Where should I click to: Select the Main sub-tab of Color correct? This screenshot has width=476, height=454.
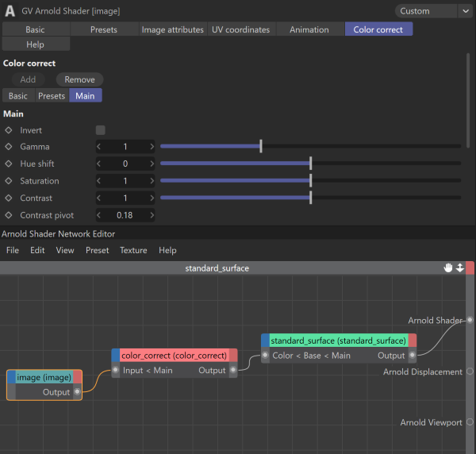86,96
